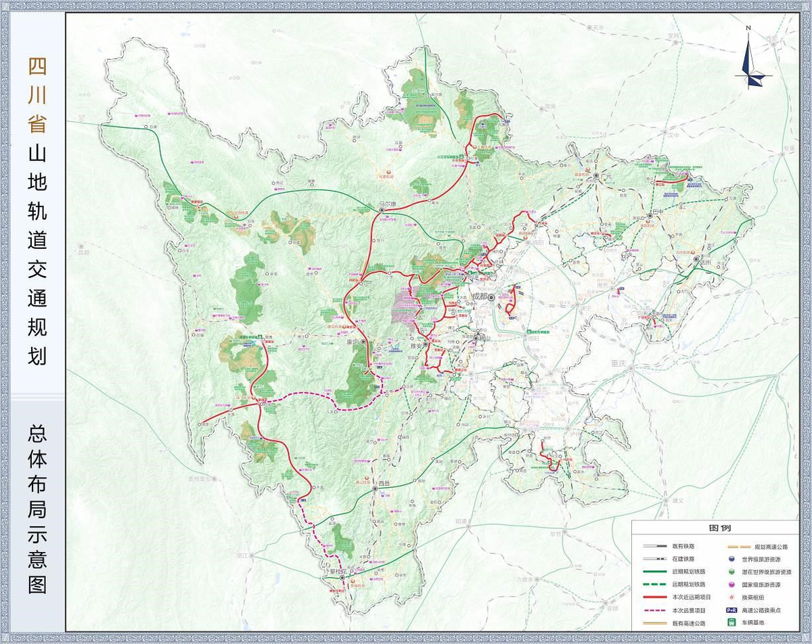Click the 既有铁路 legend label
The image size is (812, 644).
pyautogui.click(x=683, y=547)
